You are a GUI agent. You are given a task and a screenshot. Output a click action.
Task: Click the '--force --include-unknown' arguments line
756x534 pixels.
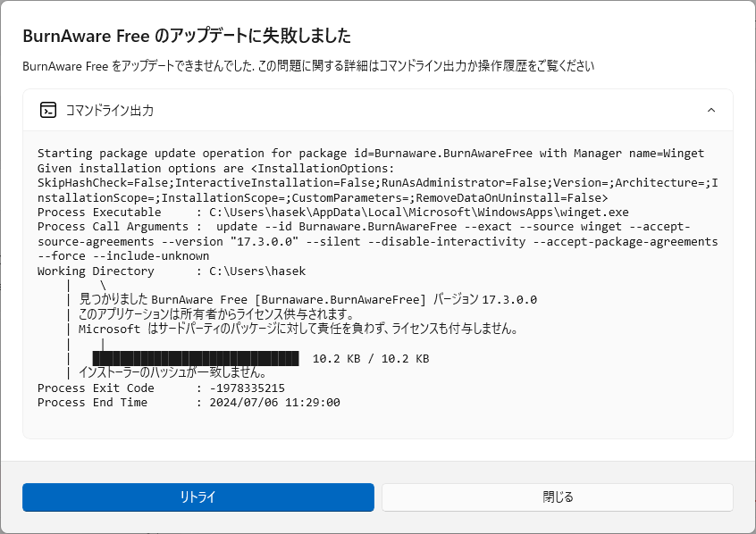pos(123,256)
